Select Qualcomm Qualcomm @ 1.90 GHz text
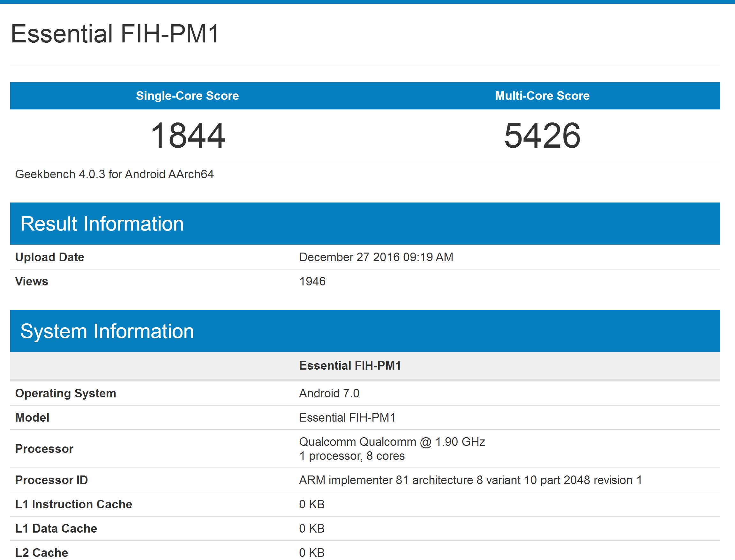The image size is (735, 560). 392,442
